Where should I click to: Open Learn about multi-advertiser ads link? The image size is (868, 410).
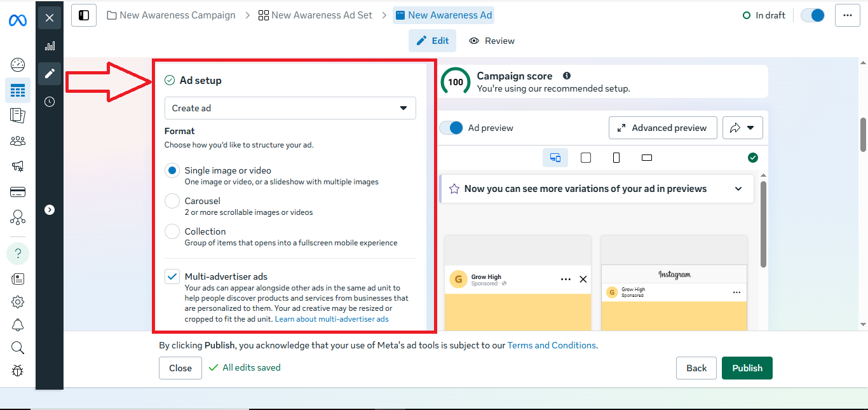pyautogui.click(x=331, y=319)
